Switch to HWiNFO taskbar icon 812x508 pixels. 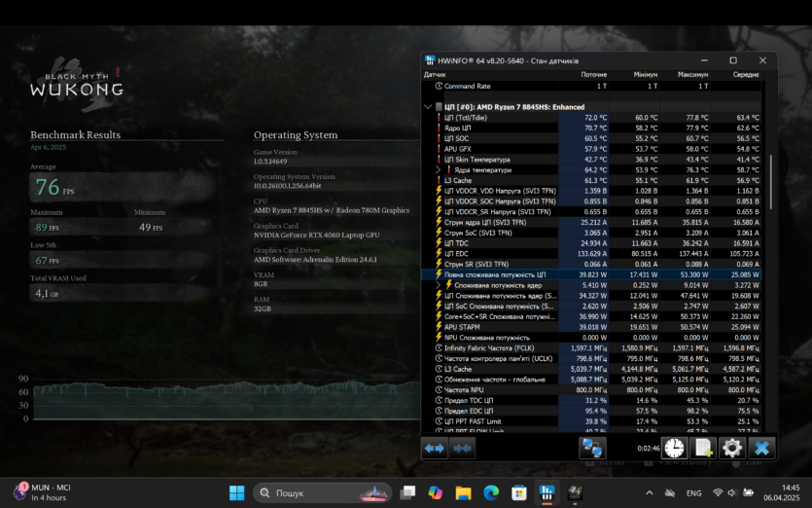(x=547, y=492)
